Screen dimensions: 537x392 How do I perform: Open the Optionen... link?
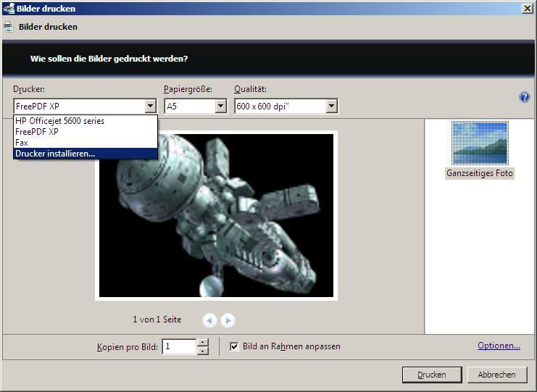point(499,346)
